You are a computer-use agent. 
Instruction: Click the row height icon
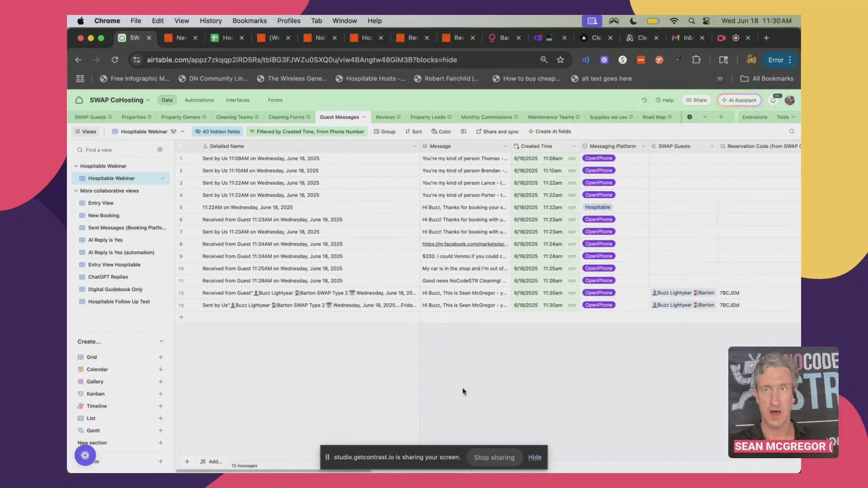[463, 131]
